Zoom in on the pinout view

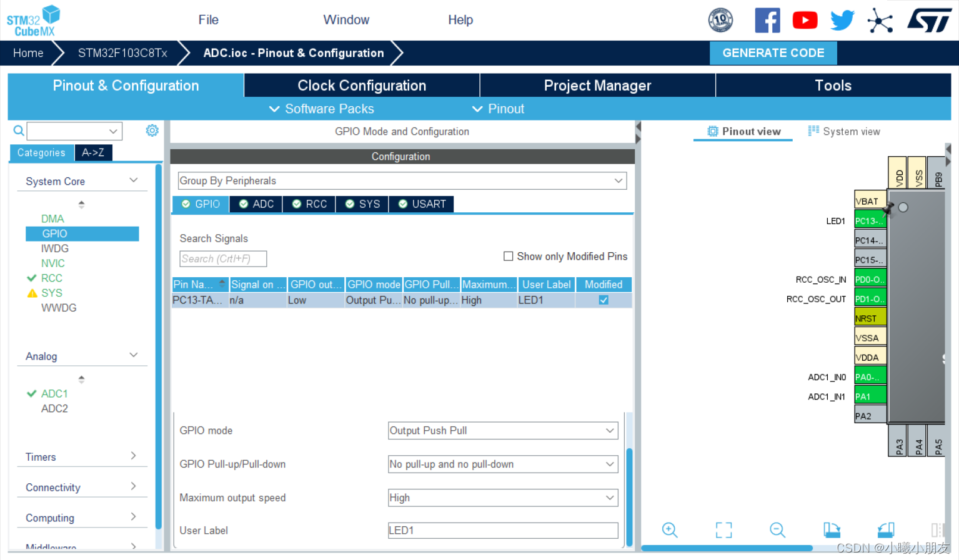click(x=670, y=530)
